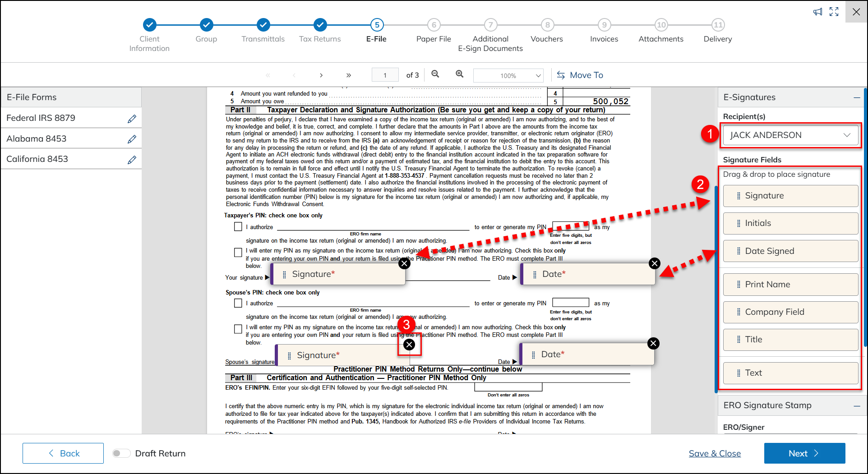Click the zoom out magnifier icon
Screen dimensions: 868x474
(435, 74)
